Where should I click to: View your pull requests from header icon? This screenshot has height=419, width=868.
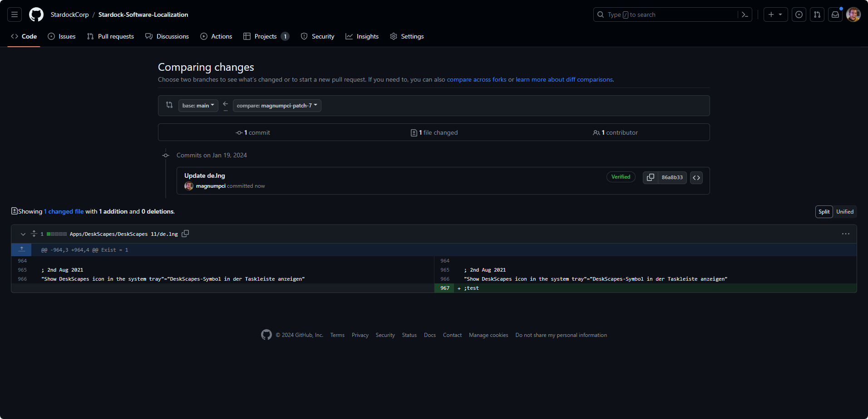(817, 15)
